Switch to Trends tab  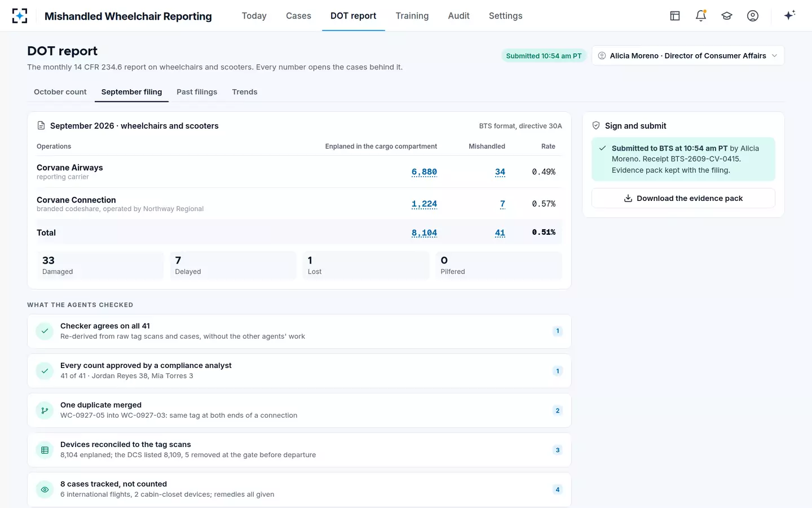[245, 92]
